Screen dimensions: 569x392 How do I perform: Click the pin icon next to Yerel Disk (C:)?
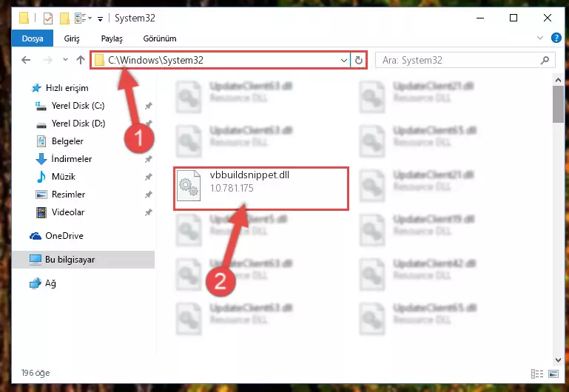[x=149, y=106]
